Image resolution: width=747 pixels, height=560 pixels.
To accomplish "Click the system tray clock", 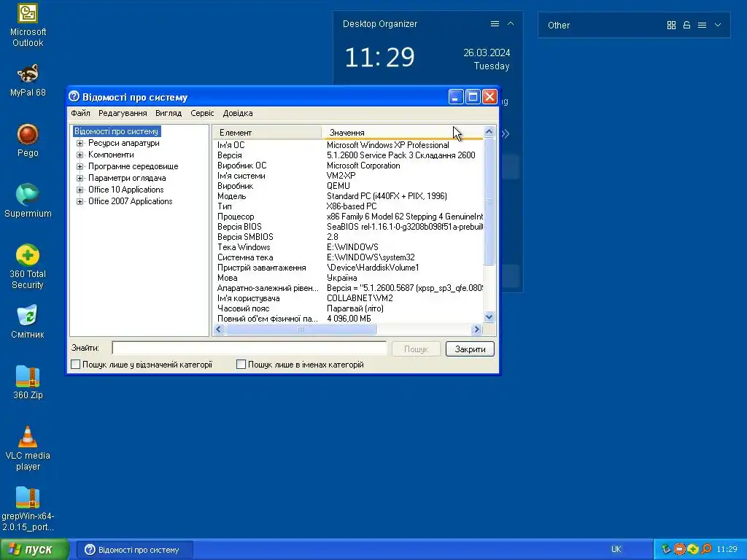I will (x=727, y=550).
